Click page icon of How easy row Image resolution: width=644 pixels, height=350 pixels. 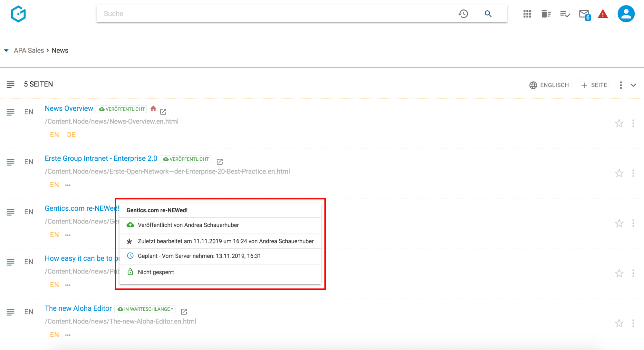(10, 262)
